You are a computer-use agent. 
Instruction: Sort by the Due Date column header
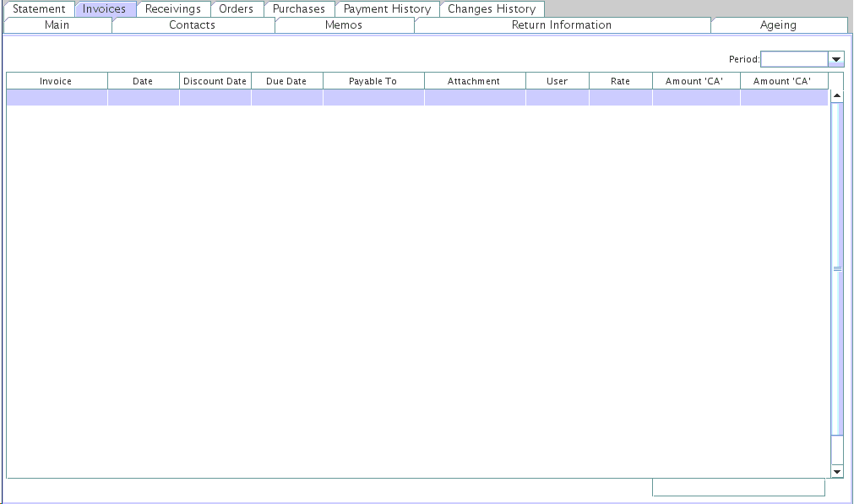click(286, 81)
